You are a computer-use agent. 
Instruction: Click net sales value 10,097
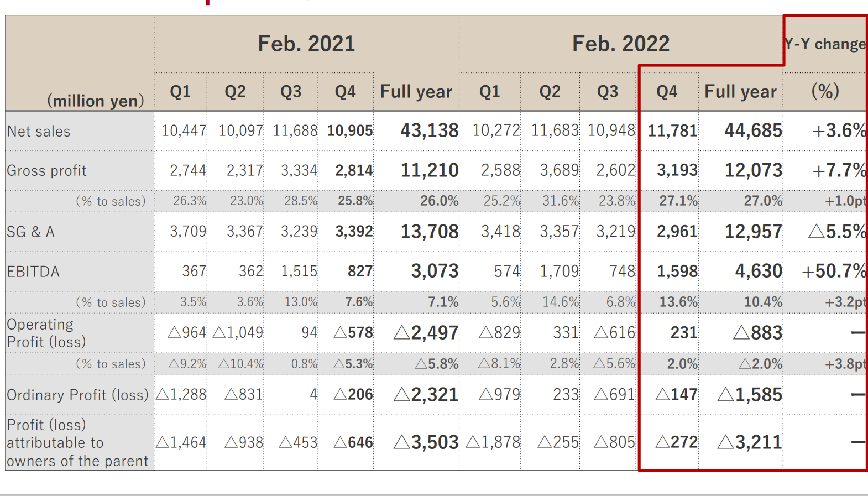240,131
